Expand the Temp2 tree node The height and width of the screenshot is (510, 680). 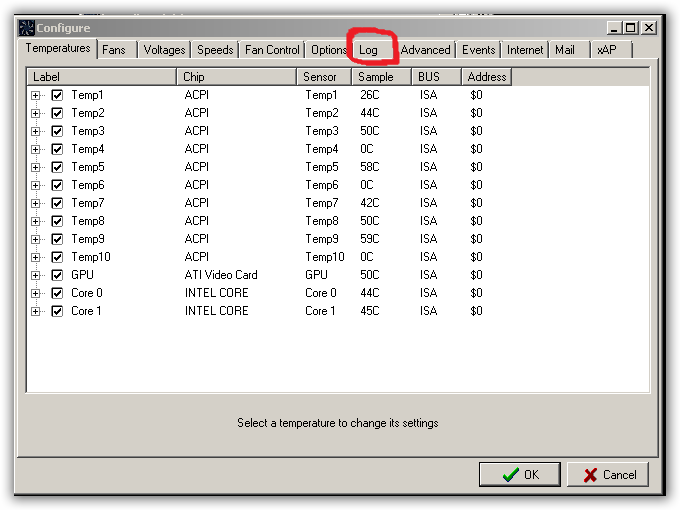point(36,114)
